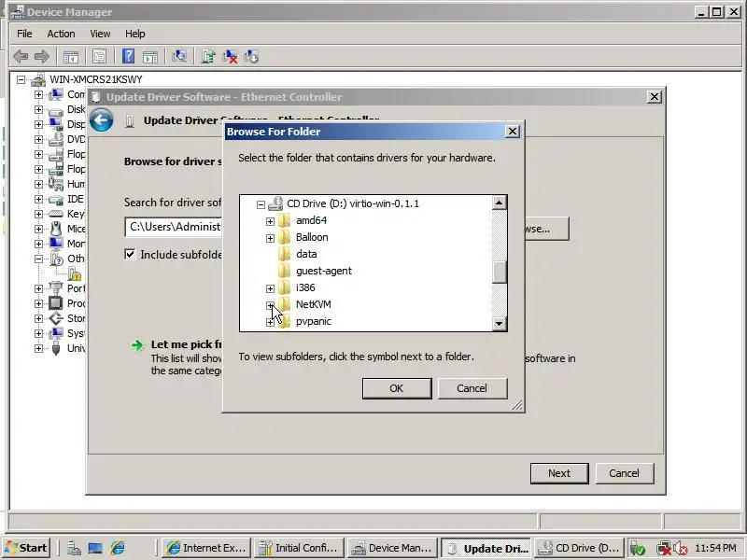Click the CD Drive (D:) disc icon
747x560 pixels.
tap(275, 203)
